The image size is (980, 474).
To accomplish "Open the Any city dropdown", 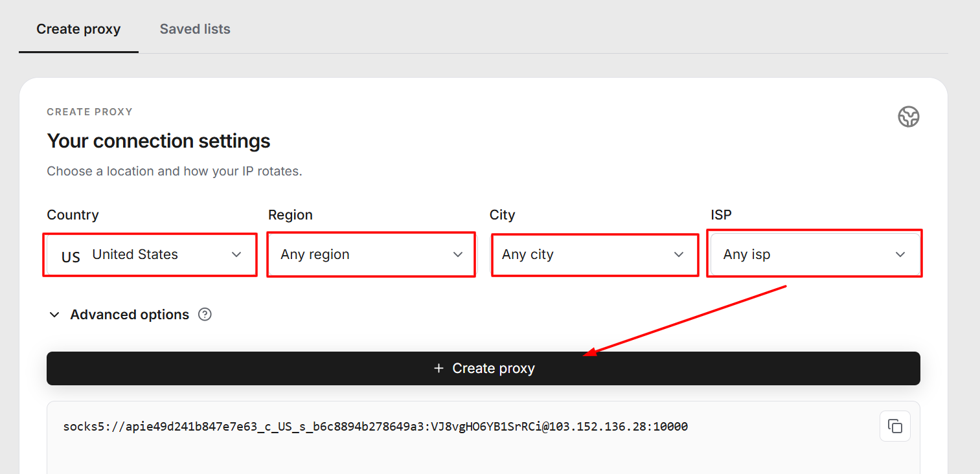I will (x=593, y=254).
